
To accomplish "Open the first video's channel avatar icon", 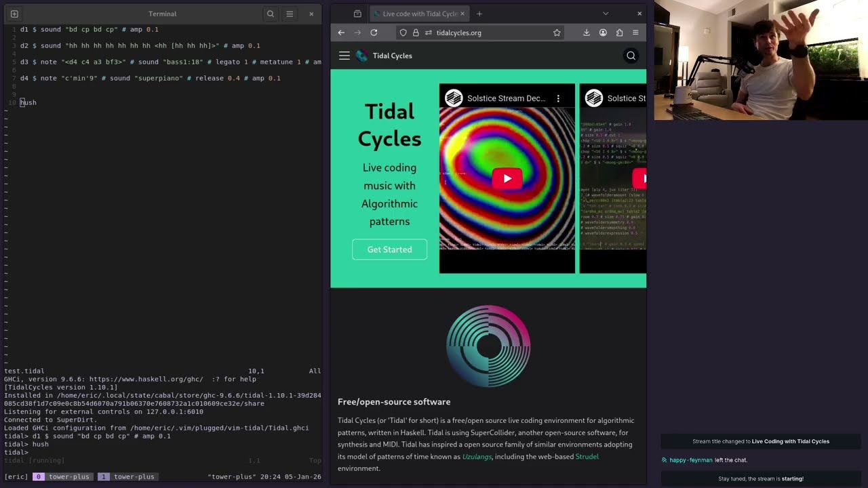I will (x=454, y=98).
